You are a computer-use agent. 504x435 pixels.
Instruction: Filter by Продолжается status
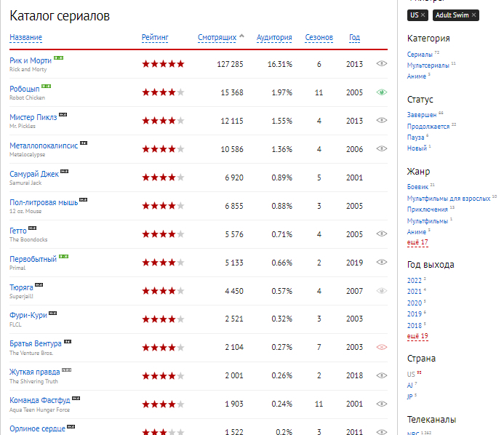click(x=428, y=127)
